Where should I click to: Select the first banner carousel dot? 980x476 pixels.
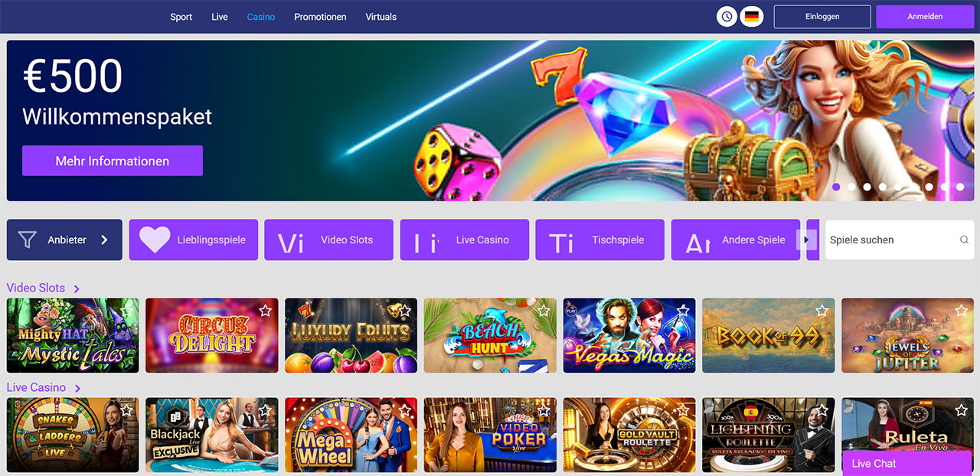tap(836, 187)
